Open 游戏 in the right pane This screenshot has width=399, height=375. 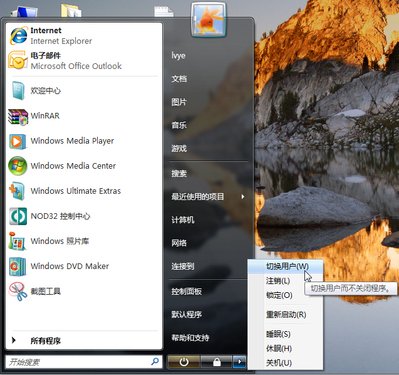pos(179,148)
